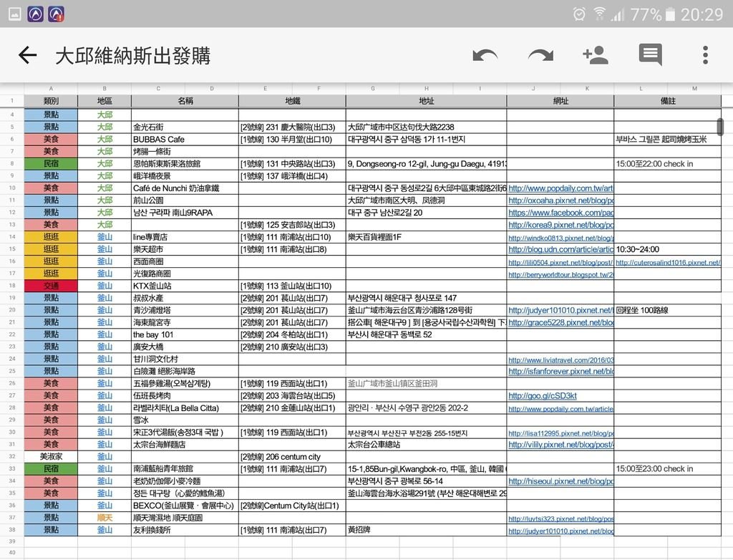Image resolution: width=733 pixels, height=560 pixels.
Task: Click the vertical scrollbar handle on the sheet
Action: pyautogui.click(x=720, y=126)
